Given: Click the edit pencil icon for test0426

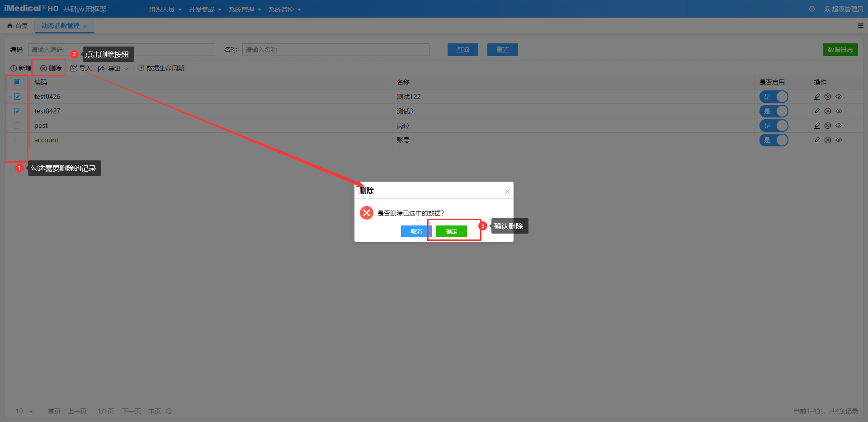Looking at the screenshot, I should [x=817, y=97].
